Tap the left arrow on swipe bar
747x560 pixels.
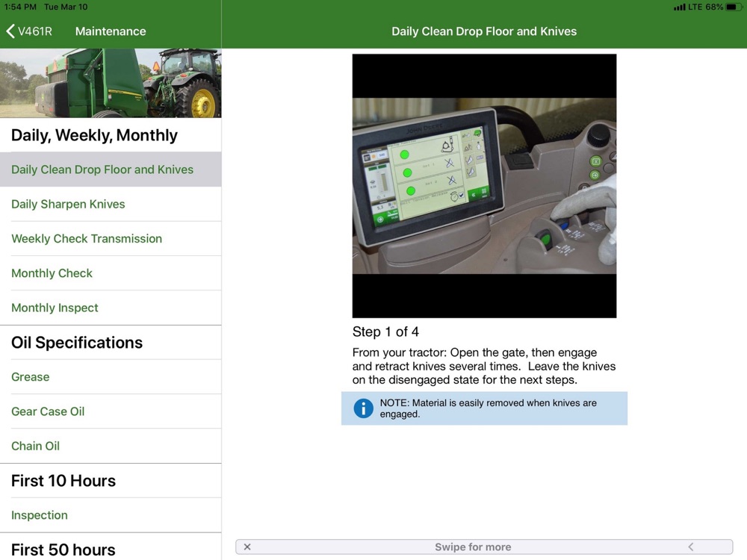tap(691, 547)
